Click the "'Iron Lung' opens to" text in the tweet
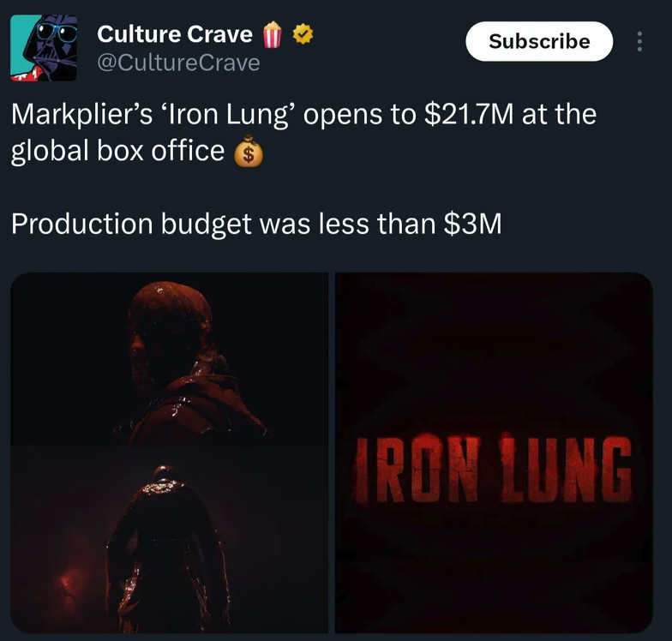Screen dimensions: 672x641 coord(286,115)
